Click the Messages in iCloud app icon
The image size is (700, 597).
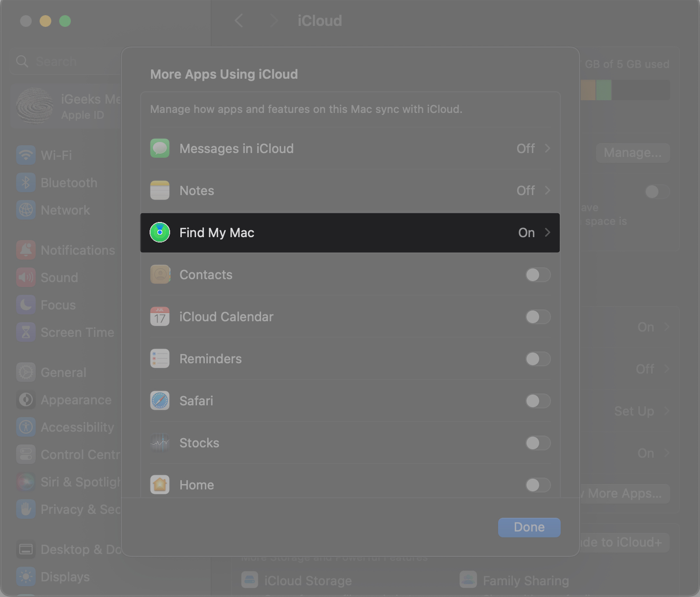click(160, 149)
